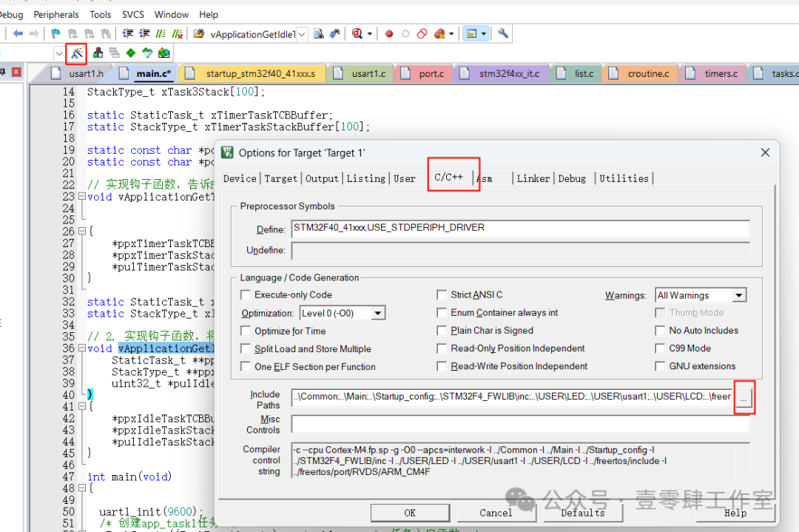Check Split Load and Store Multiple
This screenshot has height=532, width=799.
tap(245, 349)
